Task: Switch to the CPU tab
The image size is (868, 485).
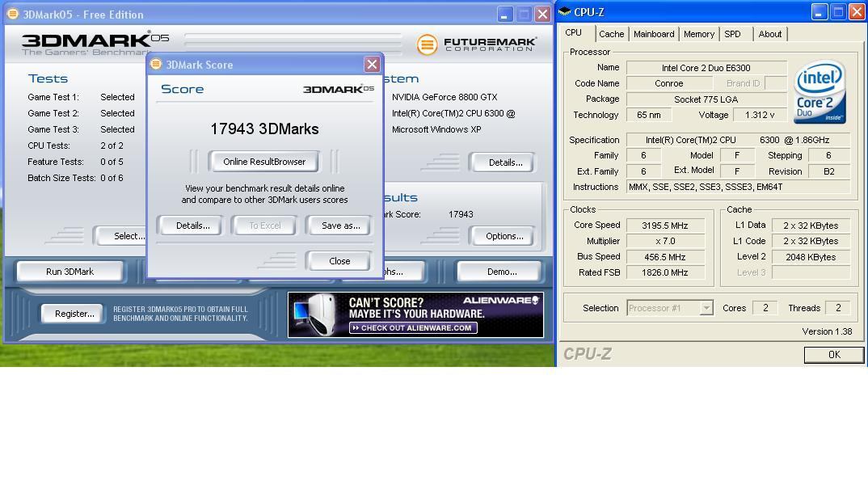Action: tap(574, 32)
